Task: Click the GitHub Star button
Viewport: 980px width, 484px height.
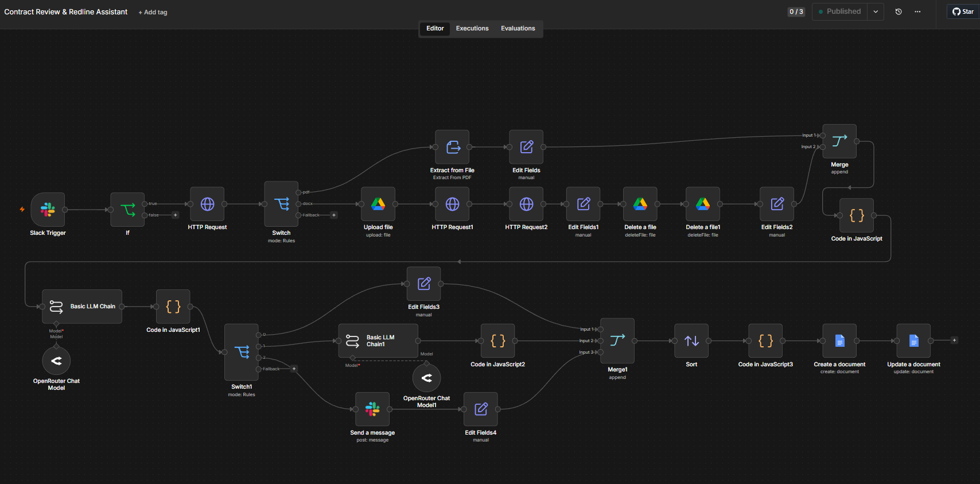Action: click(x=963, y=11)
